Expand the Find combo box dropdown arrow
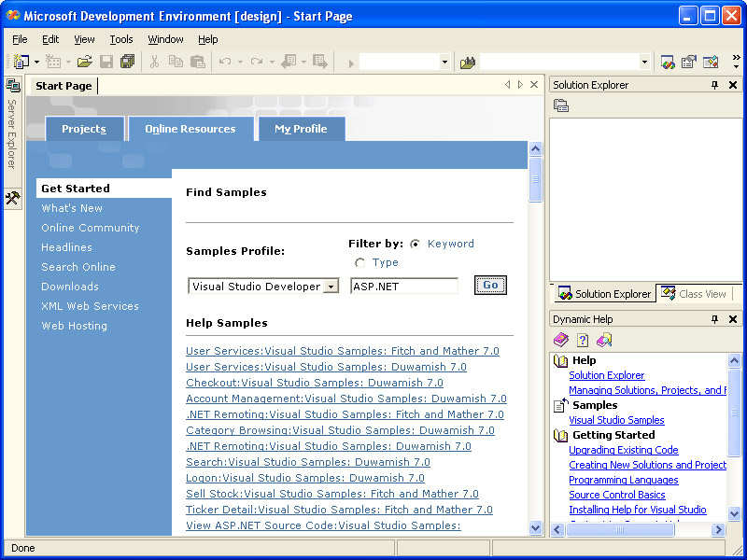Viewport: 747px width, 560px height. [x=644, y=62]
